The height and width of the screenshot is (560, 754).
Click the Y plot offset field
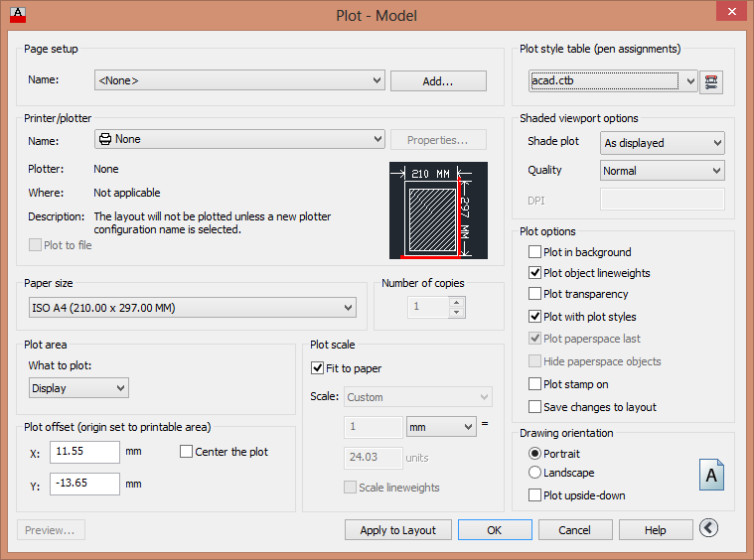(x=84, y=484)
